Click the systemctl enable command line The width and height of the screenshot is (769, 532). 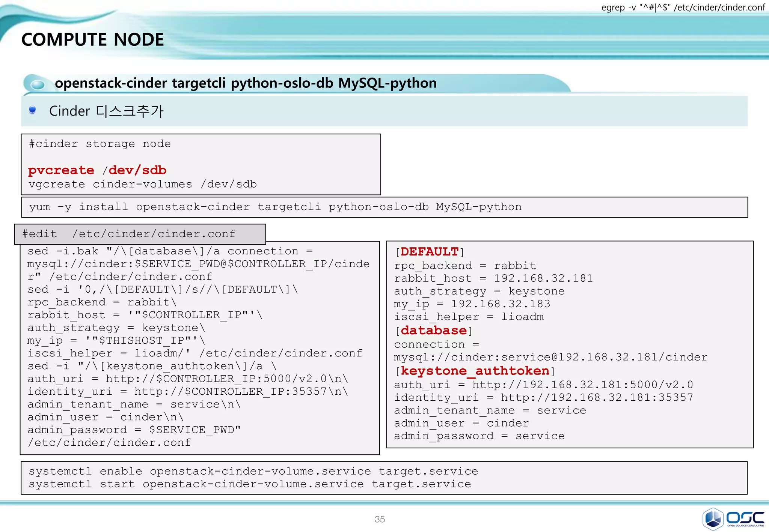(253, 471)
